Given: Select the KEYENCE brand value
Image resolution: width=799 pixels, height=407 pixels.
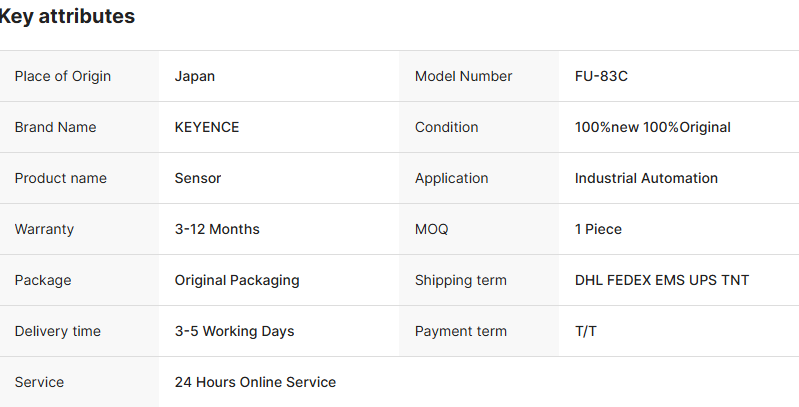Looking at the screenshot, I should tap(207, 127).
